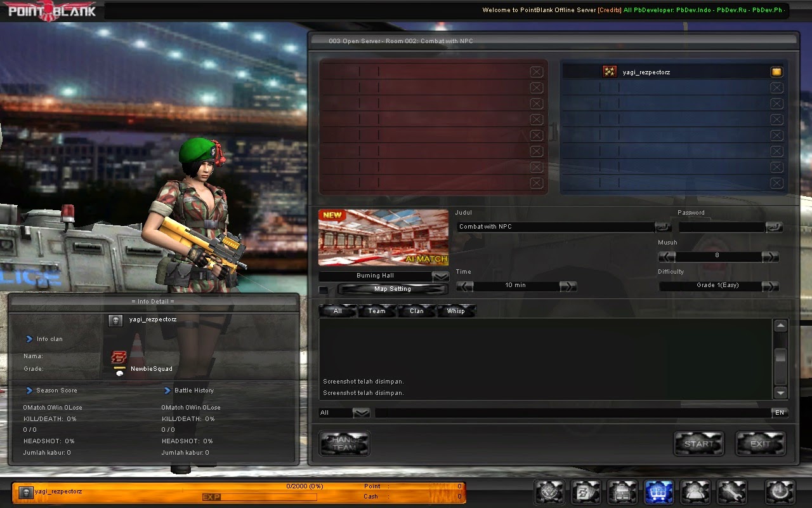
Task: Click the EN language button
Action: [780, 413]
